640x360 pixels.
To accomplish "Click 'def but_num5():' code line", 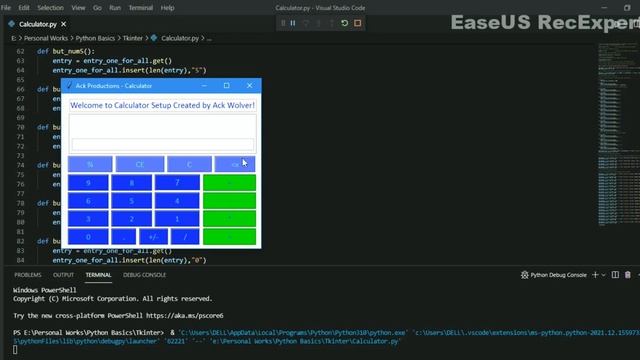I will 66,51.
